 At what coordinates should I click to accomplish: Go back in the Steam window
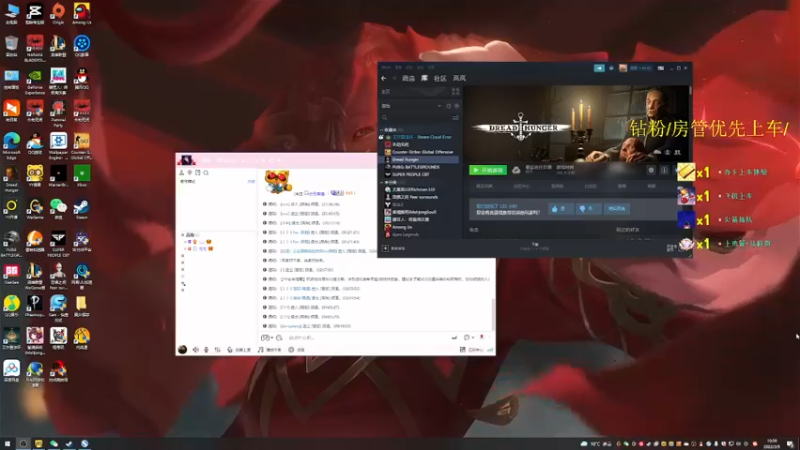pos(384,78)
